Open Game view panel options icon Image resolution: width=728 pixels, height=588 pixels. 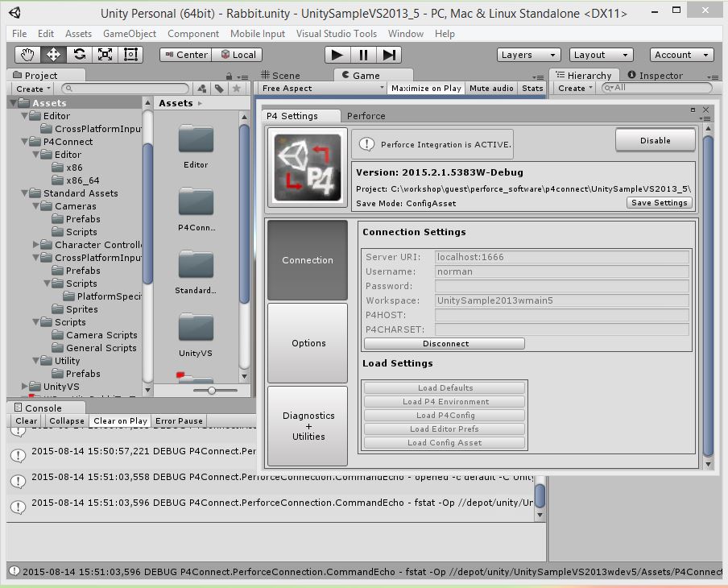click(x=538, y=77)
